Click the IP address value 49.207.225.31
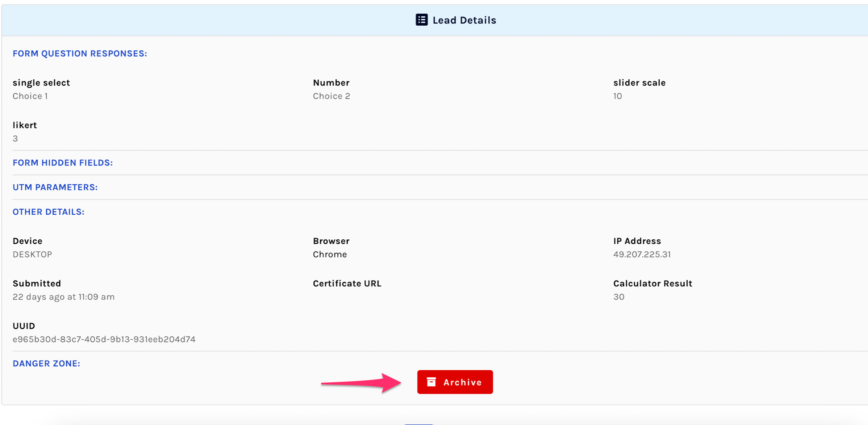868x425 pixels. coord(642,254)
